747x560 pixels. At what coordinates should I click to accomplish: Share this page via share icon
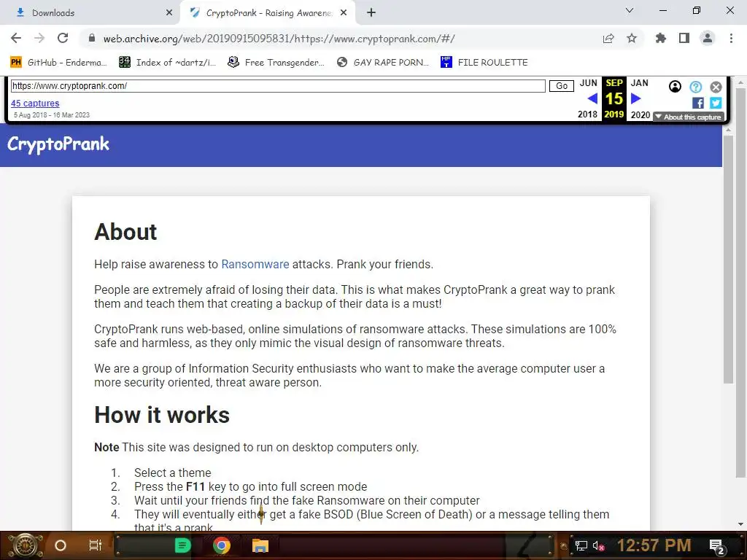pyautogui.click(x=608, y=39)
